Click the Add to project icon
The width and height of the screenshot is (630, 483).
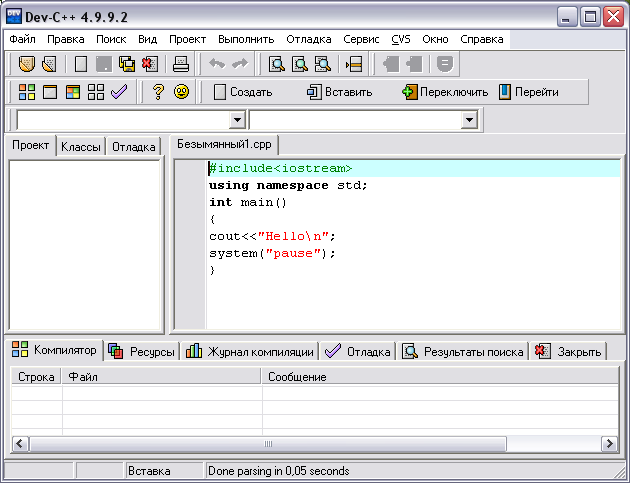pyautogui.click(x=391, y=64)
